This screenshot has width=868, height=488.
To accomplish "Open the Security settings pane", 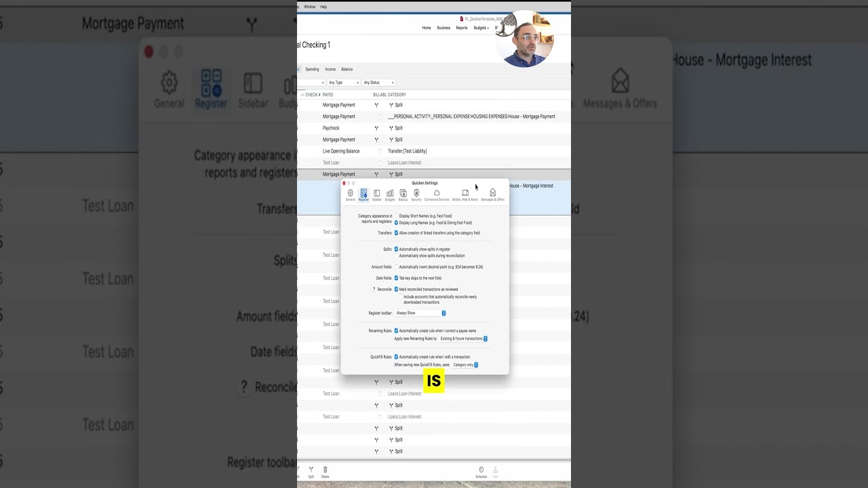I will pos(416,195).
